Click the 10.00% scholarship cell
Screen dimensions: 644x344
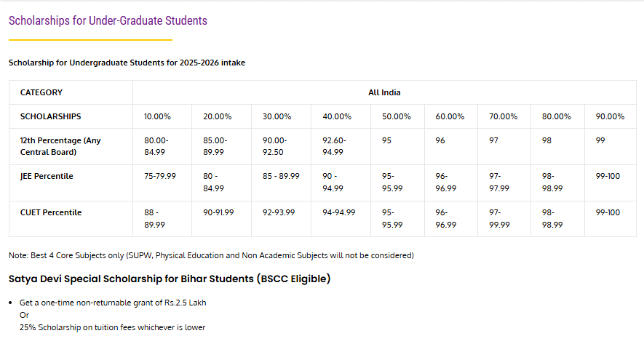click(x=157, y=116)
